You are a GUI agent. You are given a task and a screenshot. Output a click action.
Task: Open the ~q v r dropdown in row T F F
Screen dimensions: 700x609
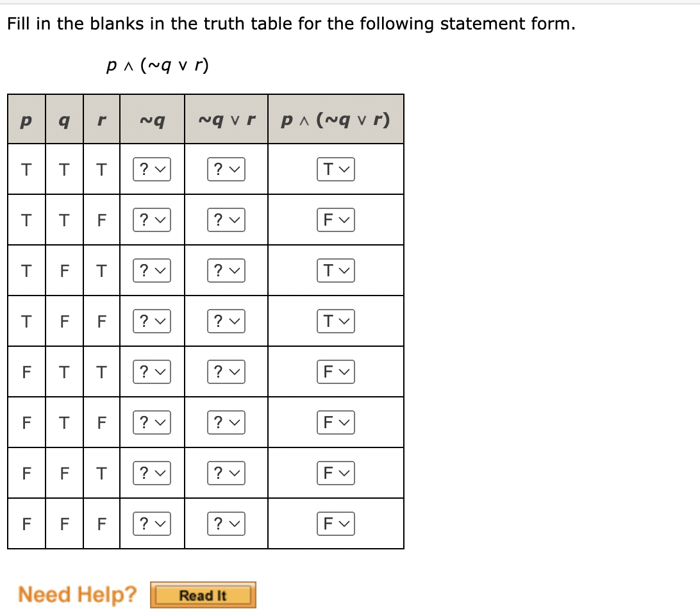226,321
